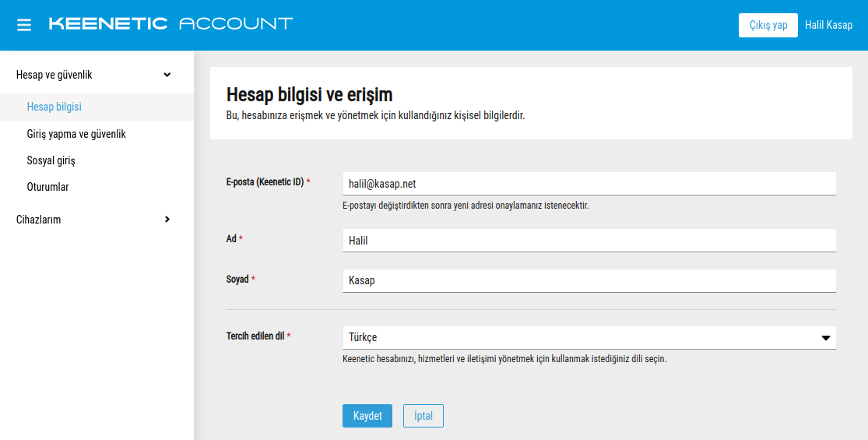The width and height of the screenshot is (868, 440).
Task: Cancel changes with the İptal button
Action: [x=423, y=416]
